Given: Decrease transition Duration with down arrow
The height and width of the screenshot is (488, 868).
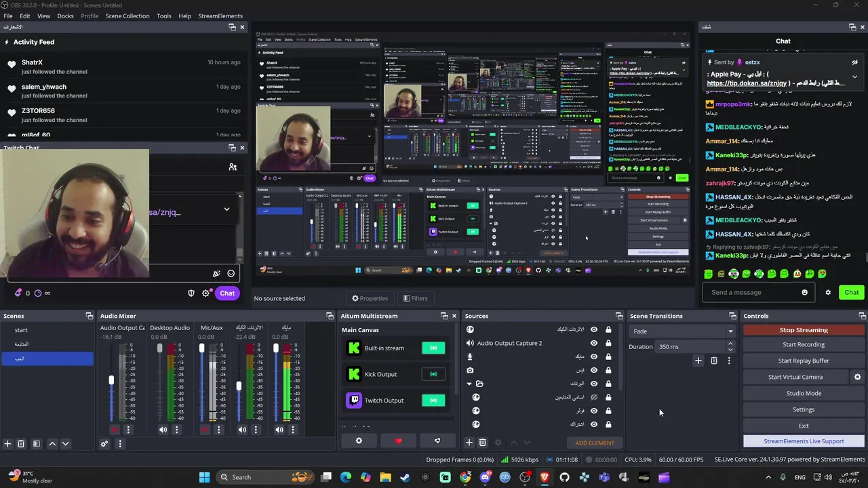Looking at the screenshot, I should tap(730, 350).
